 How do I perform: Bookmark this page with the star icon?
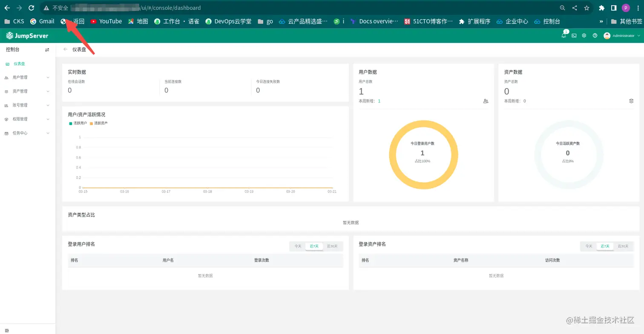[586, 8]
